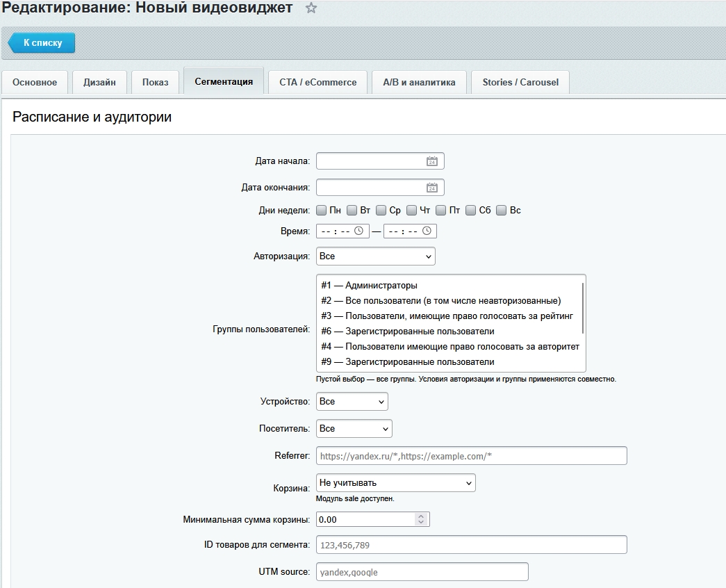The height and width of the screenshot is (588, 726).
Task: Increase Минимальная сумма корзины with stepper arrows
Action: coord(421,516)
